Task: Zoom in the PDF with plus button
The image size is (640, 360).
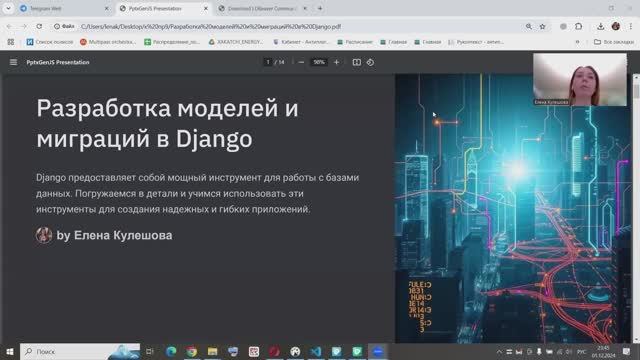Action: [x=336, y=62]
